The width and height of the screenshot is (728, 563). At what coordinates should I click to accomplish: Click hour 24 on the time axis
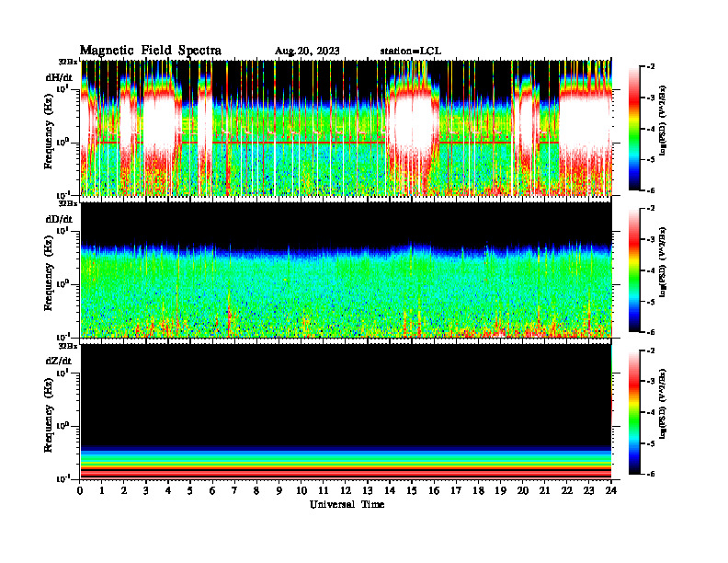tap(611, 490)
